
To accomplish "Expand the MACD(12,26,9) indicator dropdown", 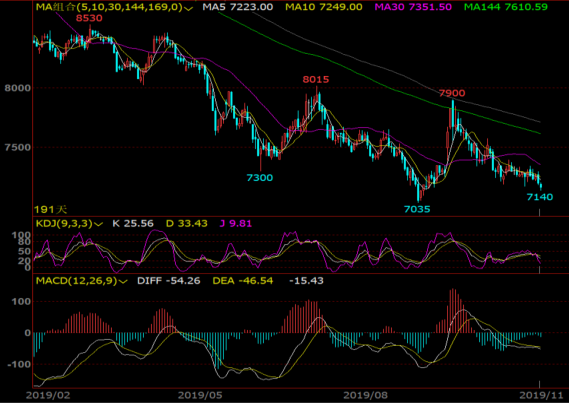I will (123, 281).
